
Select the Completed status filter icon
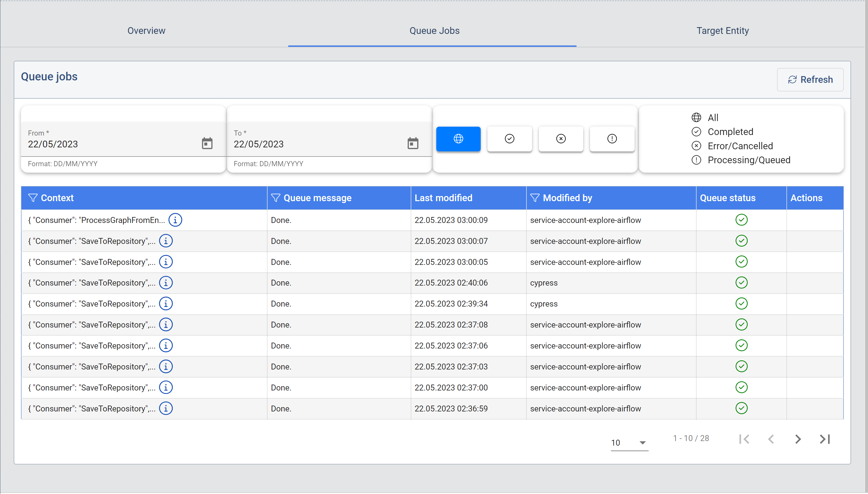pos(509,139)
